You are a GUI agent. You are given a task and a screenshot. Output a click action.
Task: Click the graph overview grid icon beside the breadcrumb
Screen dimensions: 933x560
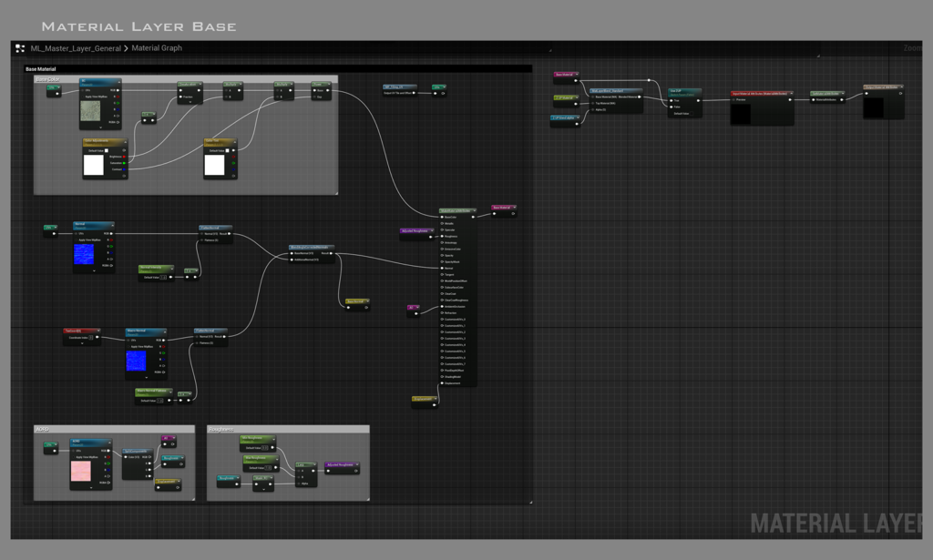(x=19, y=47)
